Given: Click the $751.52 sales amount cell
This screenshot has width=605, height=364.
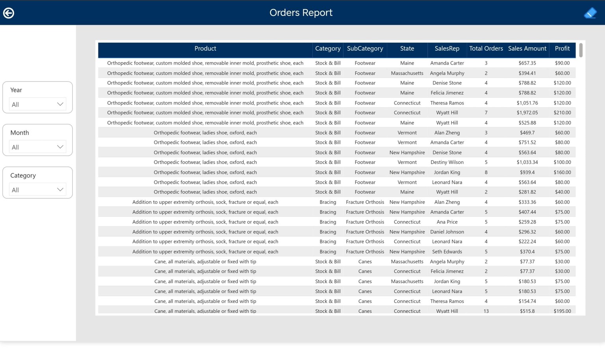Looking at the screenshot, I should coord(527,142).
